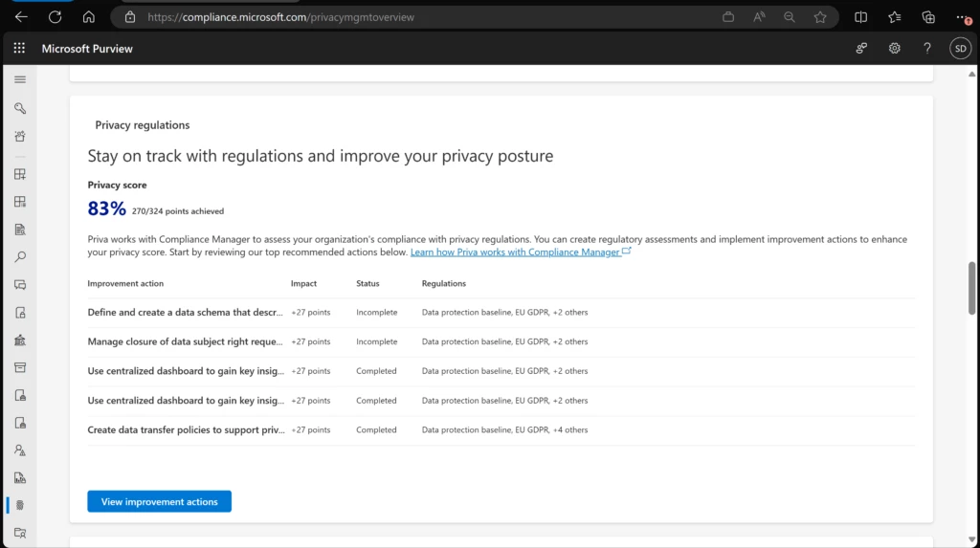The width and height of the screenshot is (980, 548).
Task: Refresh the page in the browser
Action: coord(55,17)
